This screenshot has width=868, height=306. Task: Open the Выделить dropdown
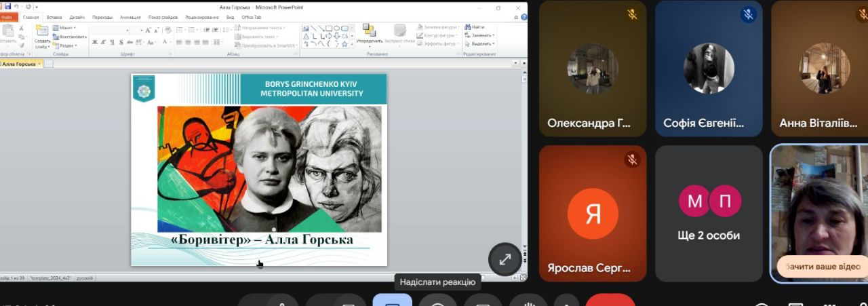tap(479, 43)
